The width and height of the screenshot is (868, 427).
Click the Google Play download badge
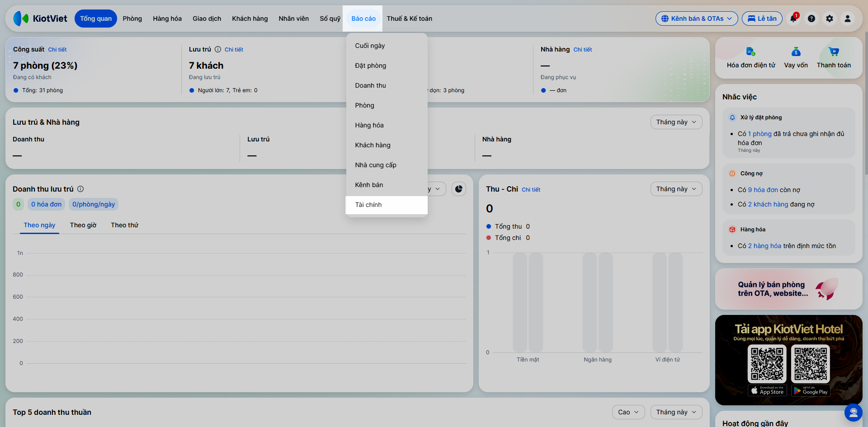pos(811,390)
